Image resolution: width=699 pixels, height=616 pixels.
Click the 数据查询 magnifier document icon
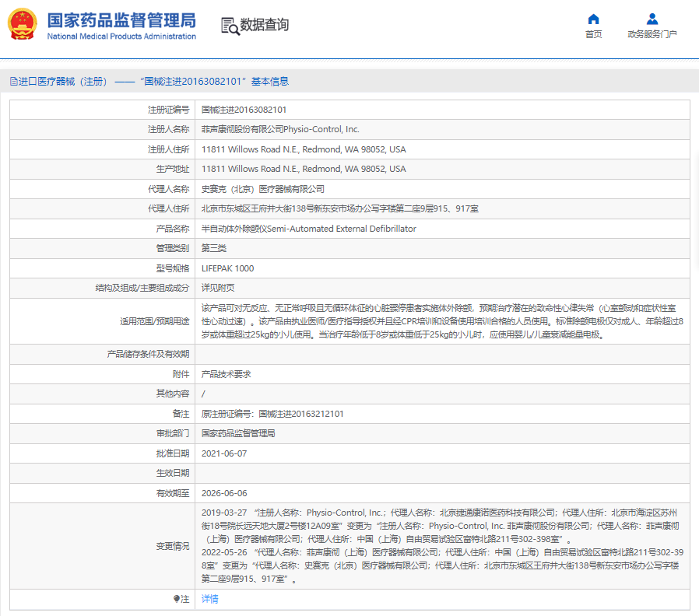coord(230,26)
